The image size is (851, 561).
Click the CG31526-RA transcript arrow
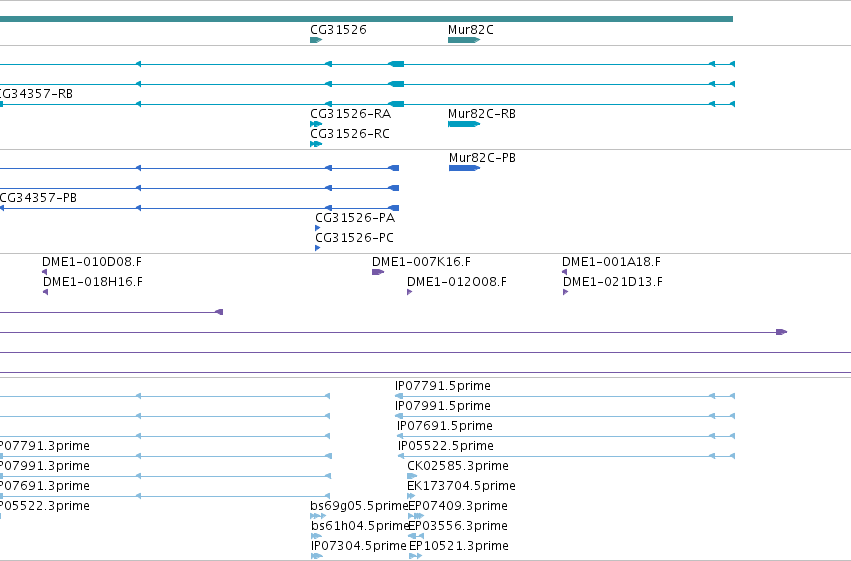pos(316,124)
